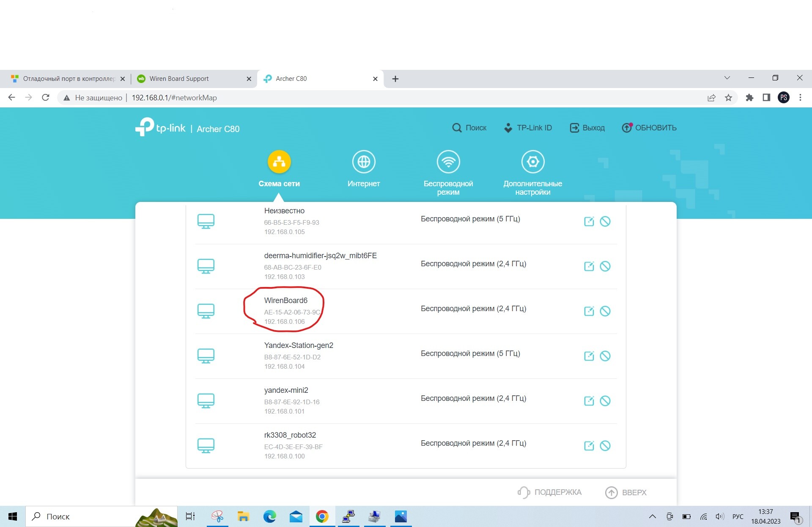Viewport: 812px width, 527px height.
Task: Show hidden system tray icons
Action: (x=653, y=516)
